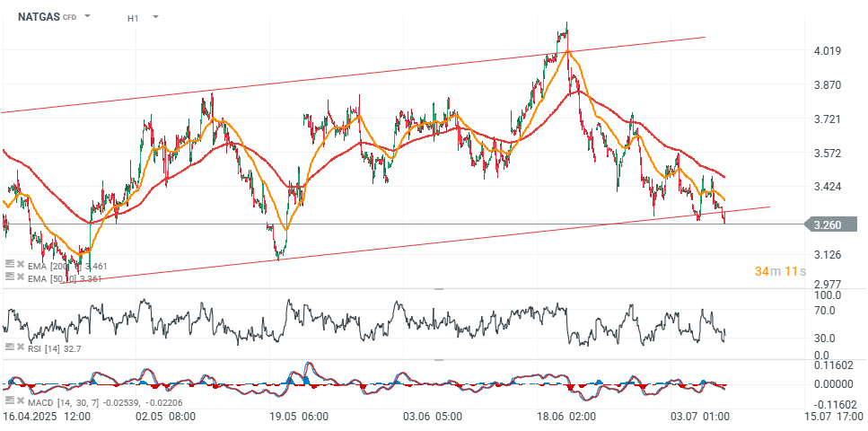Screen dimensions: 868x431
Task: Remove the MACD indicator
Action: (20, 400)
